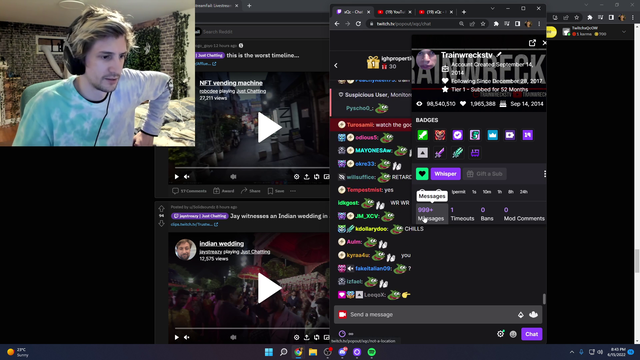The height and width of the screenshot is (360, 640).
Task: Bookmark the page with the star icon
Action: pos(483,24)
